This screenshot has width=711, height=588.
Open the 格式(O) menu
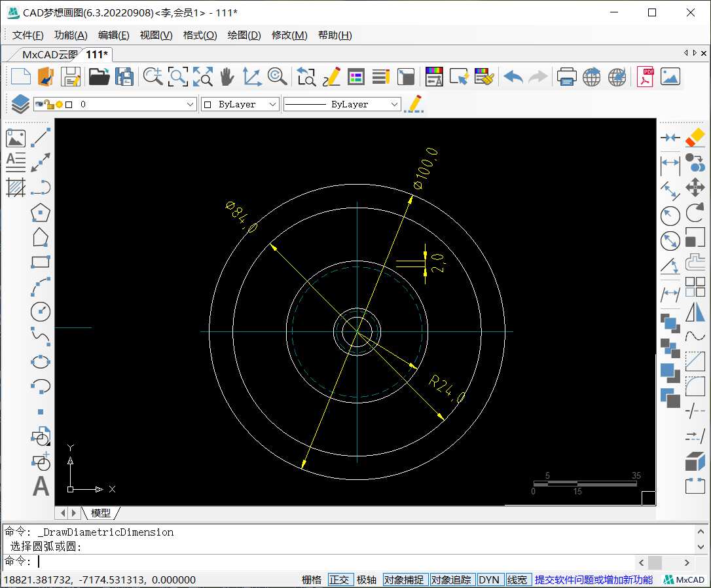click(x=200, y=35)
